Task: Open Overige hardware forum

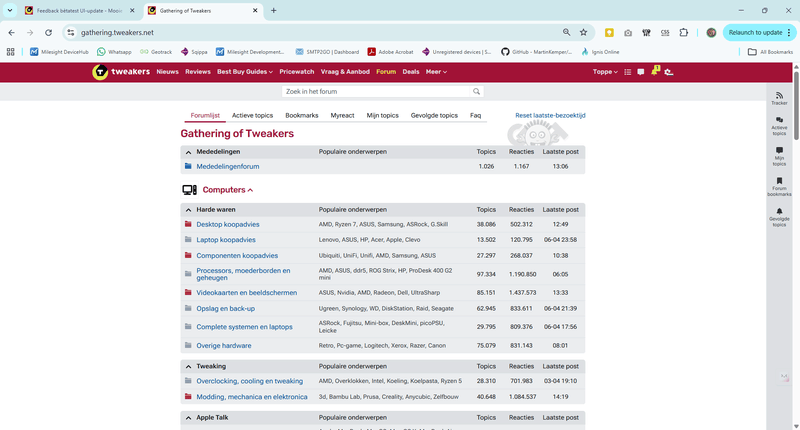Action: (224, 345)
